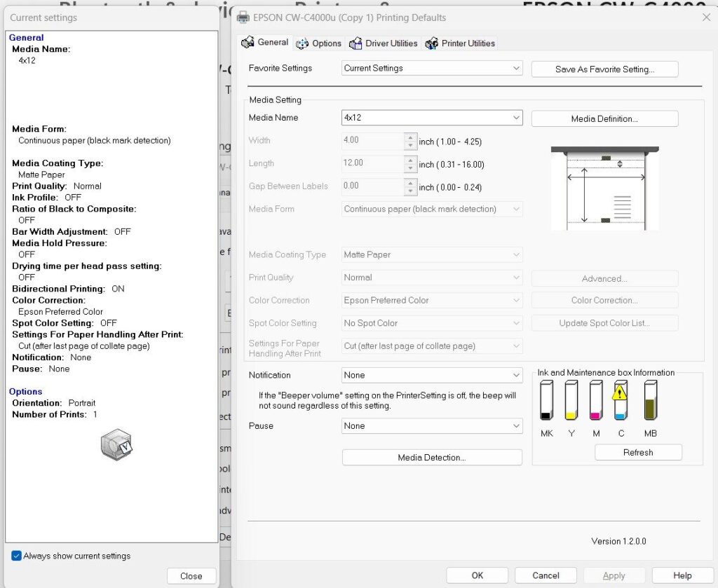Open the Media Name dropdown
Image resolution: width=718 pixels, height=588 pixels.
(432, 118)
